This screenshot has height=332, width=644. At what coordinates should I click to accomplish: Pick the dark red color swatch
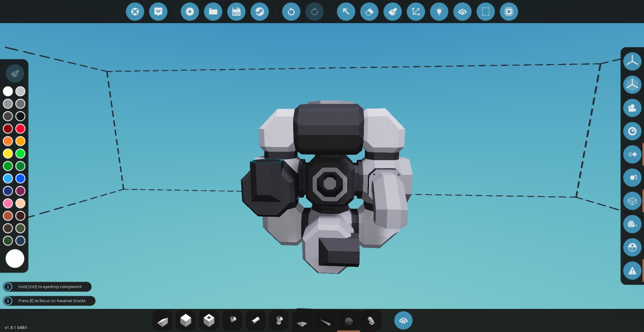[x=8, y=129]
